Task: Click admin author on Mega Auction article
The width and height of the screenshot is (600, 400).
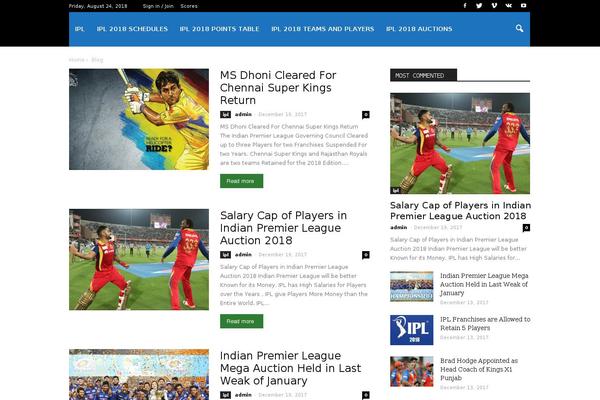Action: pos(243,395)
